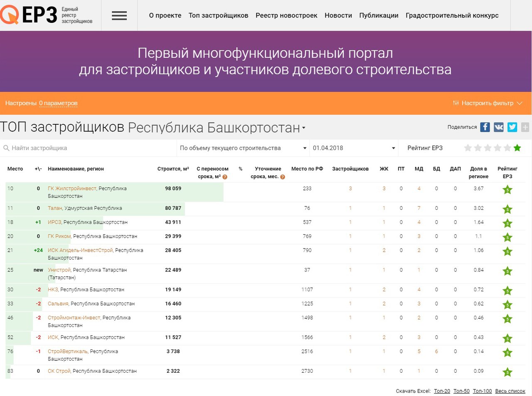Select the third grey rating star

pos(488,148)
